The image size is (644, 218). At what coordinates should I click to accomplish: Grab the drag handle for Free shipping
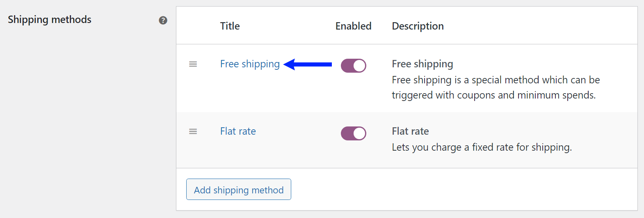coord(193,64)
